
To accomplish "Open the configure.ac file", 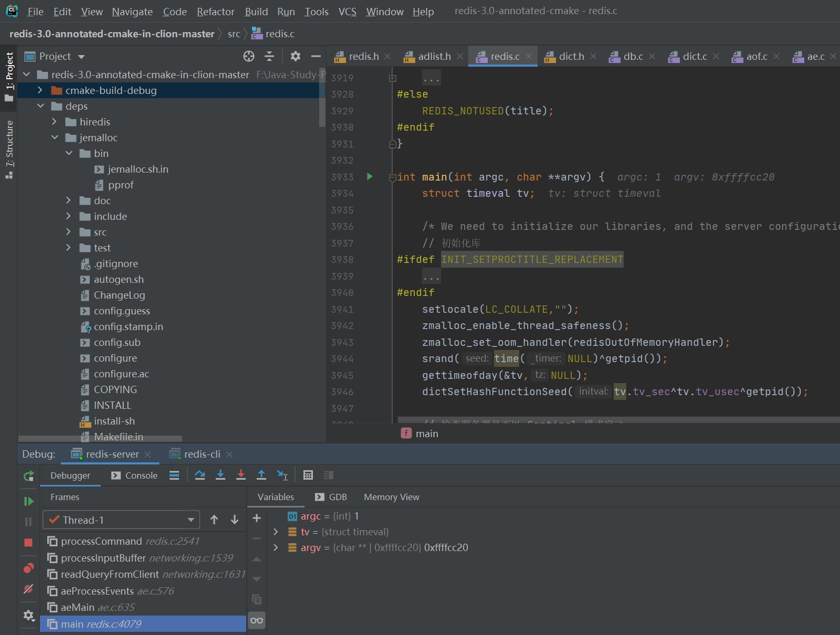I will (121, 374).
